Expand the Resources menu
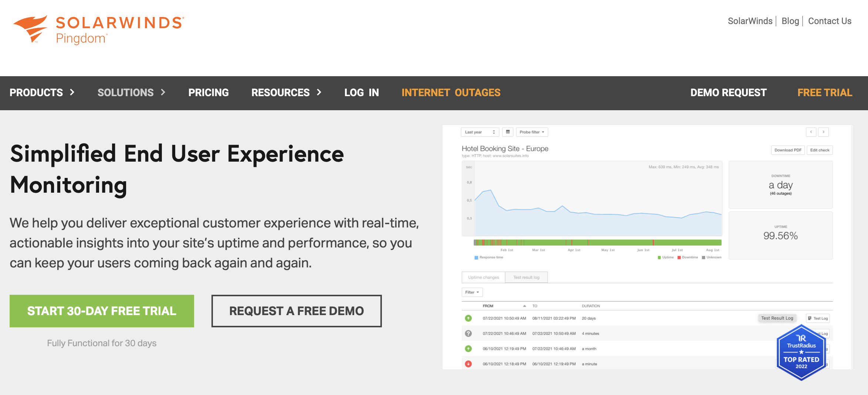 [281, 92]
